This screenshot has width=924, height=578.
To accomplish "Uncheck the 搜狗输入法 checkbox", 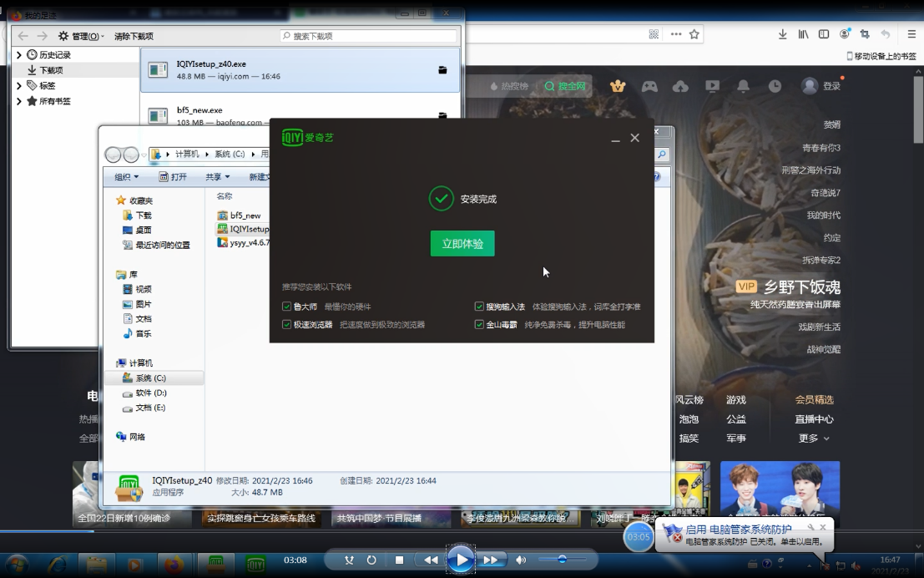I will tap(479, 307).
